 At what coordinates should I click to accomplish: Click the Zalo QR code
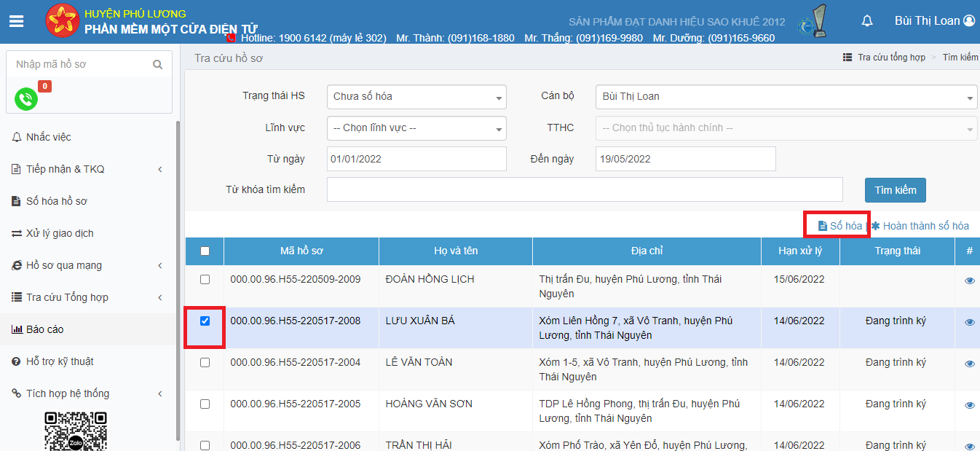point(76,431)
